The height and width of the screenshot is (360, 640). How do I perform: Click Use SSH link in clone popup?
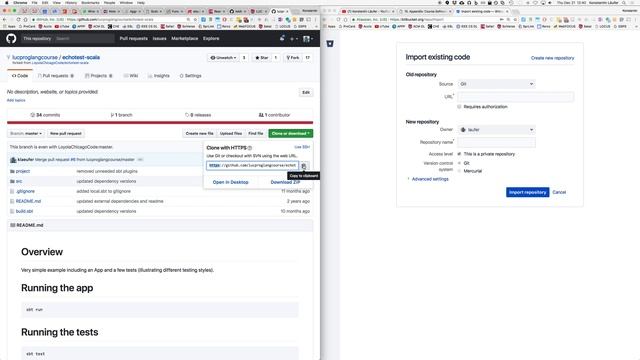302,147
